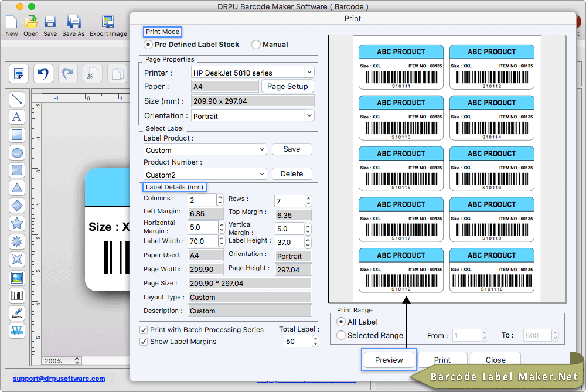586x392 pixels.
Task: Select the five-point Star tool
Action: coord(17,223)
